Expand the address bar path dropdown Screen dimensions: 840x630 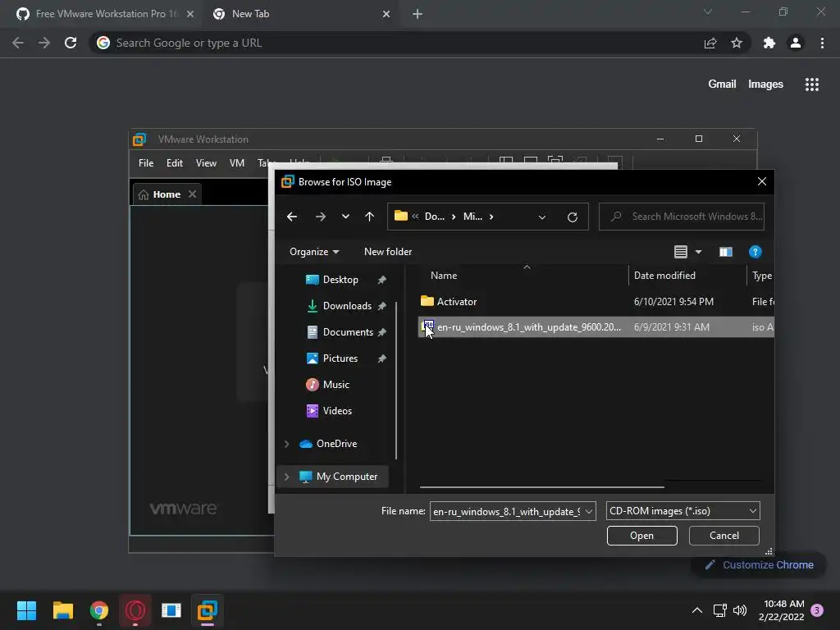[542, 217]
